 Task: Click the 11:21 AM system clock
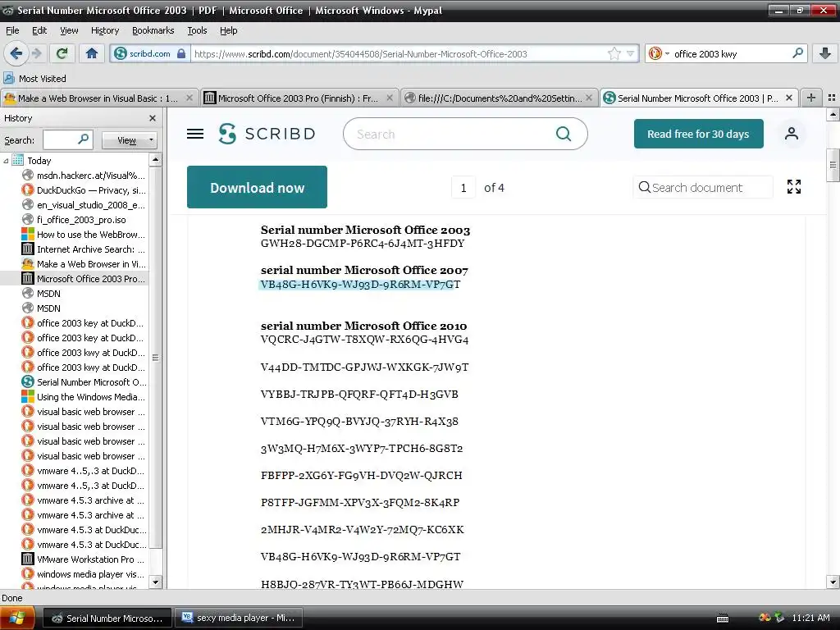(810, 618)
